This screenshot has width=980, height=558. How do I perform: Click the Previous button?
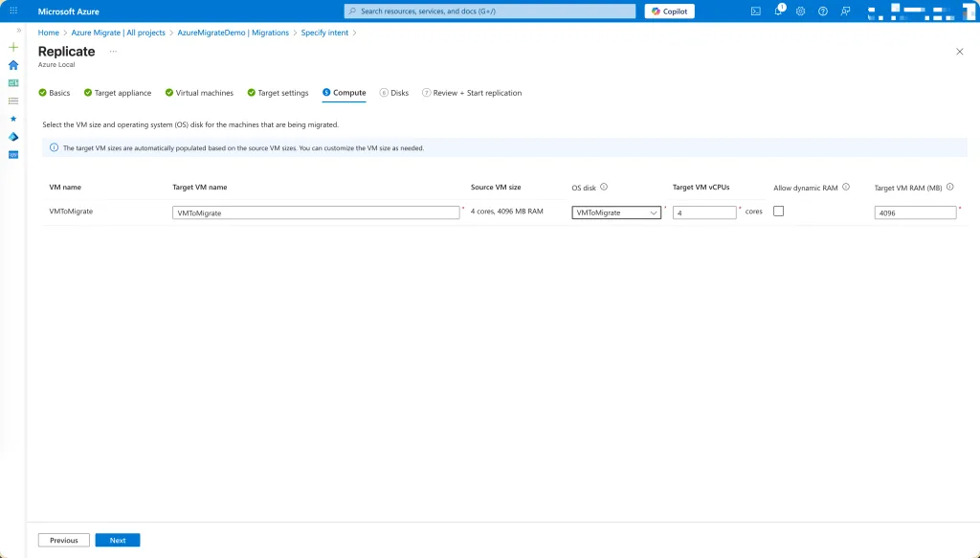[64, 540]
